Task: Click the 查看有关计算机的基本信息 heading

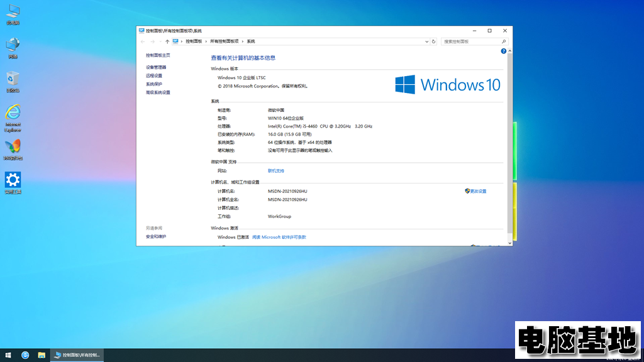Action: [243, 58]
